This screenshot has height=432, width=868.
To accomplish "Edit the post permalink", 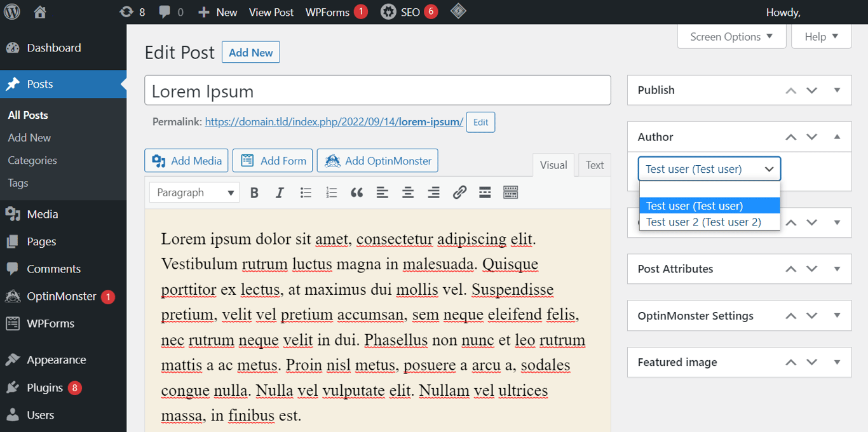I will (480, 121).
